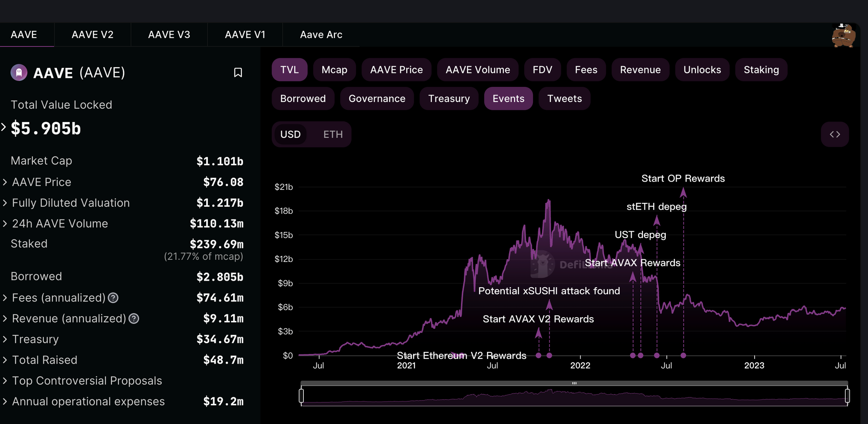This screenshot has width=868, height=424.
Task: Enable the Tweets chart overlay
Action: tap(564, 99)
